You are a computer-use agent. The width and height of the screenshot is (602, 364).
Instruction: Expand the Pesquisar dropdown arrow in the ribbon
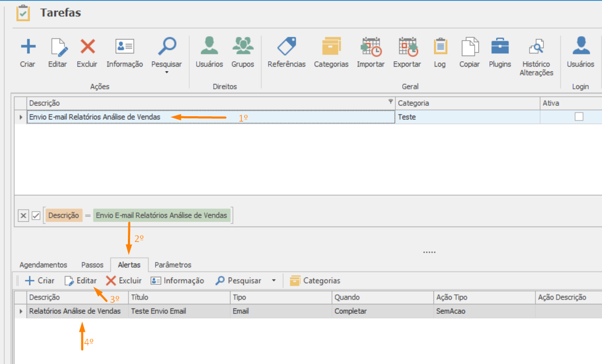click(166, 72)
